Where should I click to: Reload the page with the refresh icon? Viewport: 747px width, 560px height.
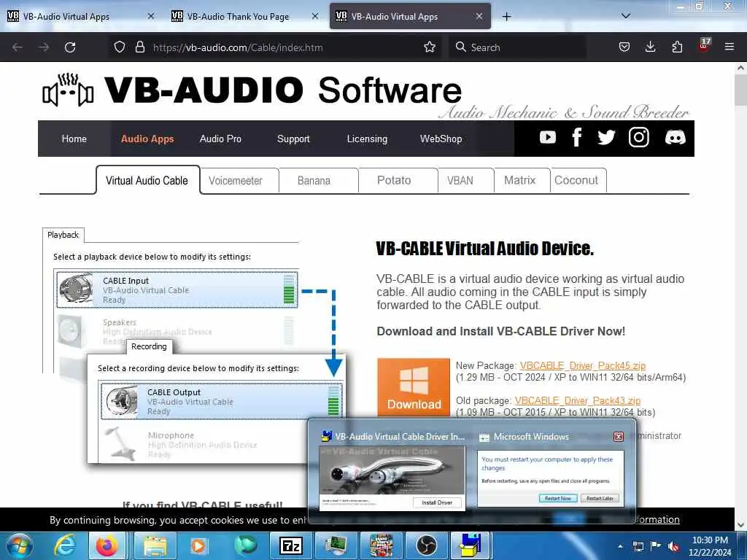[70, 47]
